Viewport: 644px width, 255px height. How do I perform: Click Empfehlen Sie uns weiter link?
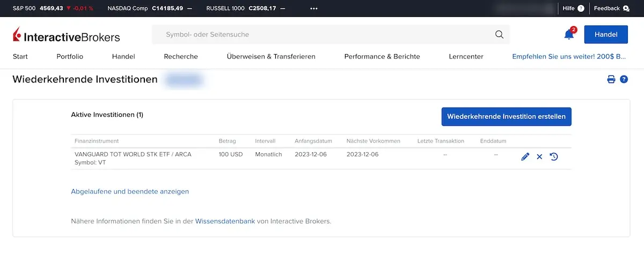[x=569, y=56]
